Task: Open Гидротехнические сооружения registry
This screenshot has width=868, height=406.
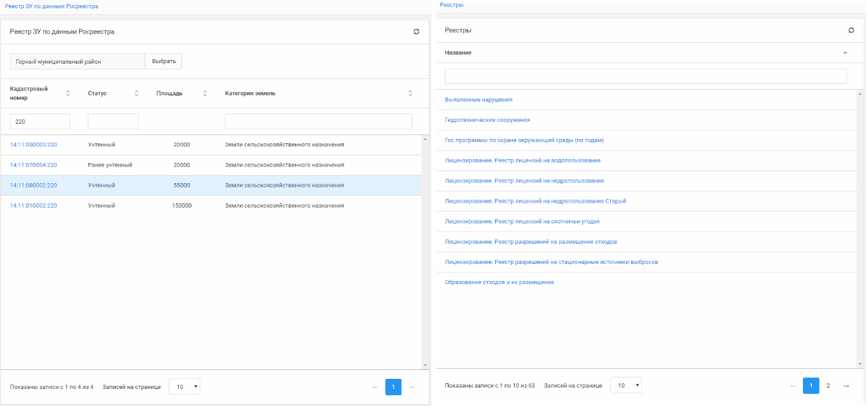Action: [487, 120]
